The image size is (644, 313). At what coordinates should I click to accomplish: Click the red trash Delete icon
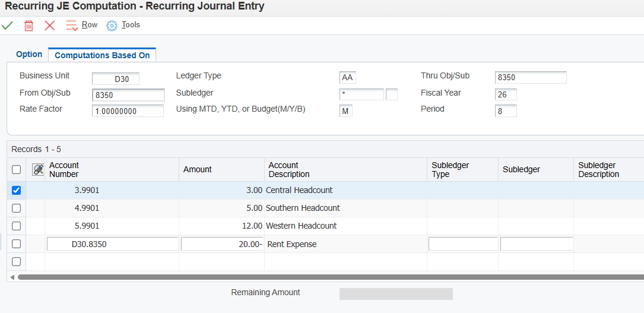pyautogui.click(x=28, y=26)
